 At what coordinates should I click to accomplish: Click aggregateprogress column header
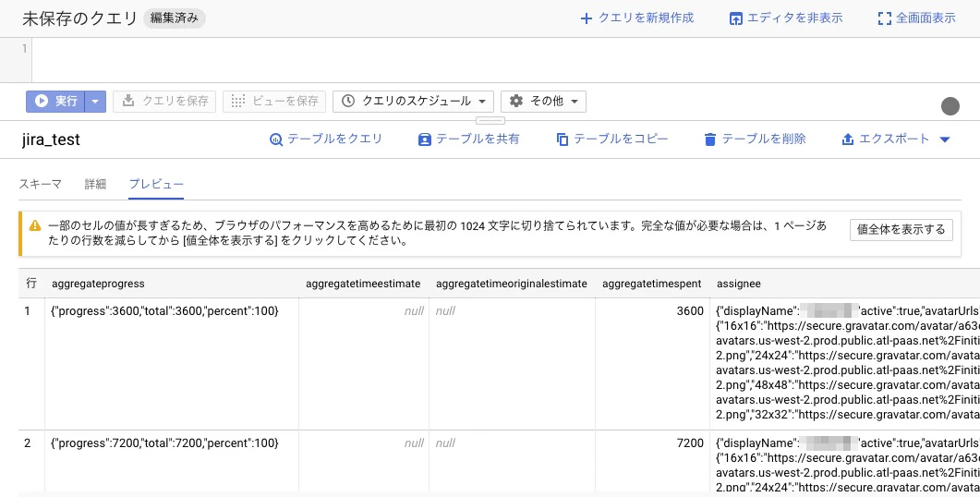tap(98, 284)
